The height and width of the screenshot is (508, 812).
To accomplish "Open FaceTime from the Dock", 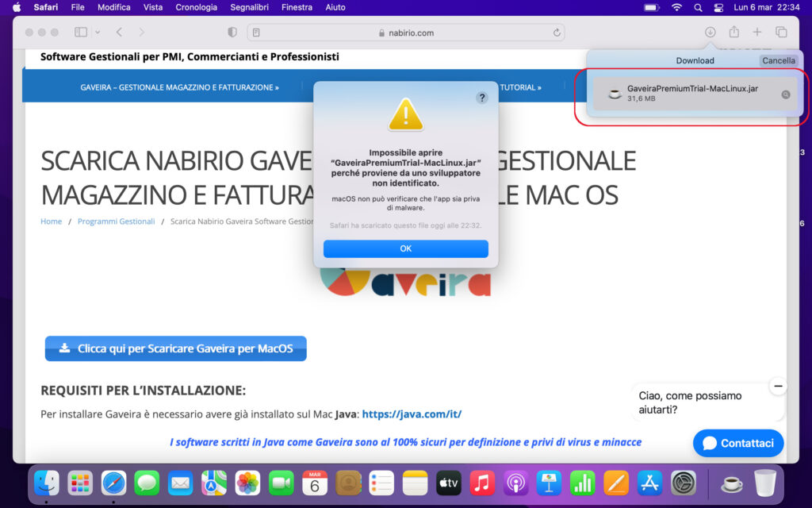I will [282, 483].
